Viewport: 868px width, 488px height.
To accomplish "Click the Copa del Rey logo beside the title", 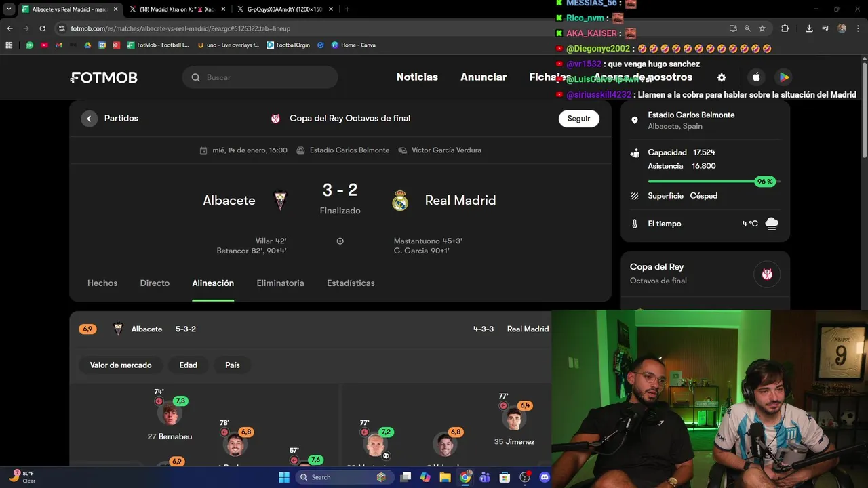I will (x=275, y=119).
